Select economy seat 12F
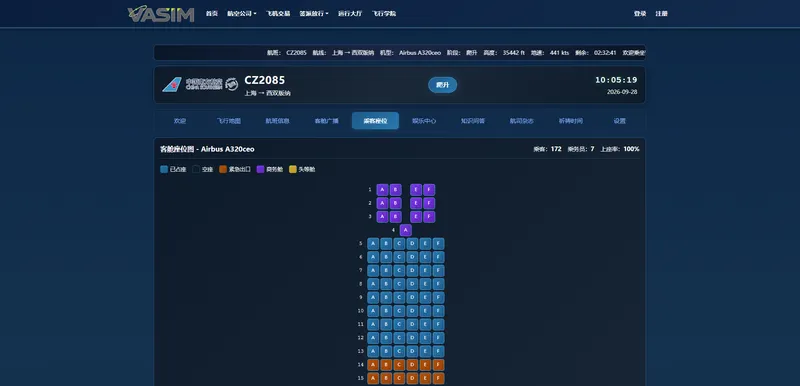Image resolution: width=800 pixels, height=386 pixels. [x=439, y=338]
